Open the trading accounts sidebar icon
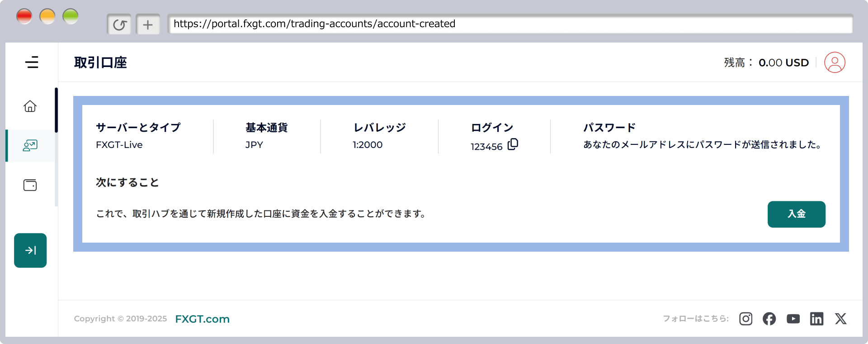The height and width of the screenshot is (344, 868). [x=30, y=145]
